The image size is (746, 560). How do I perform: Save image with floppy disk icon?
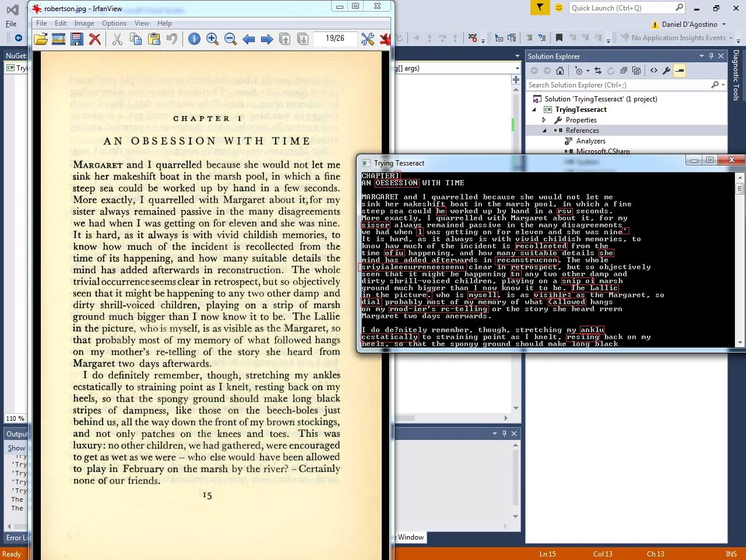click(76, 39)
